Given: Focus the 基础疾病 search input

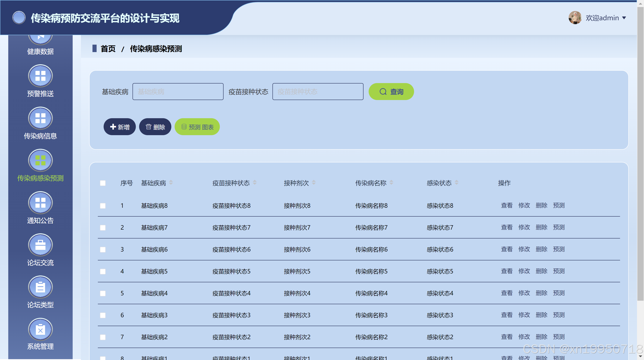Looking at the screenshot, I should [178, 92].
